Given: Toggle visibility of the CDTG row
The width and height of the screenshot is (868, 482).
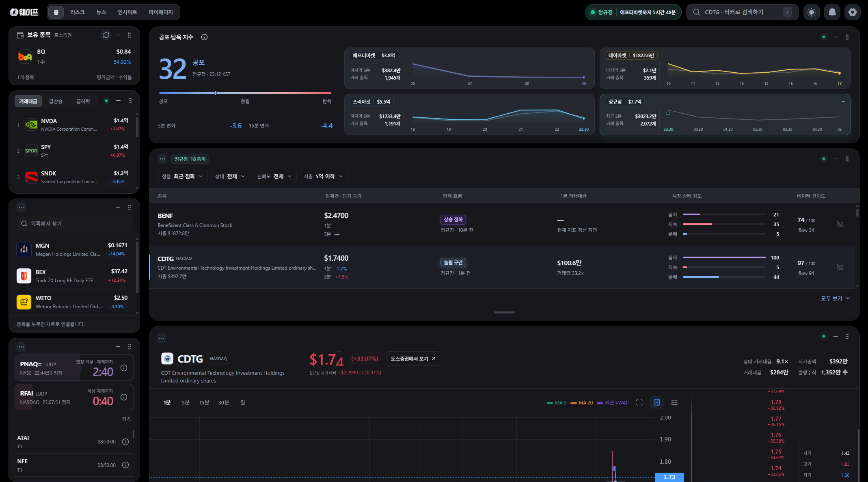Looking at the screenshot, I should point(840,267).
